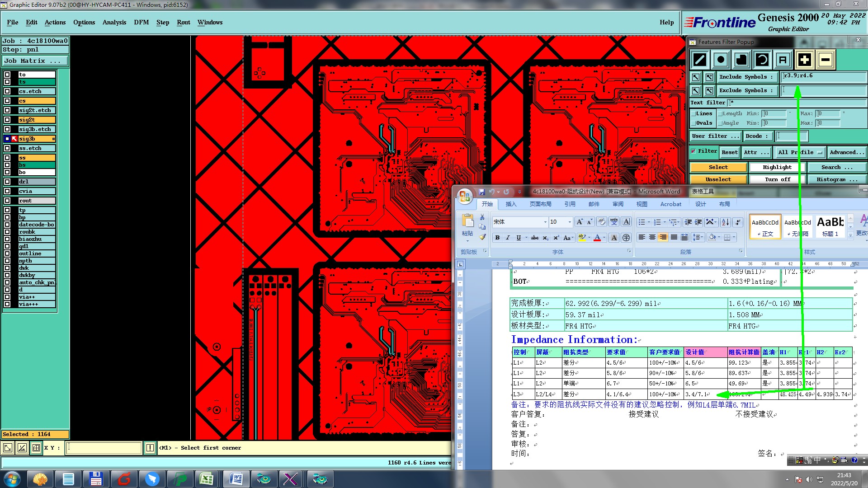The height and width of the screenshot is (488, 868).
Task: Enable the Lines checkbox in filter popup
Action: (x=693, y=113)
